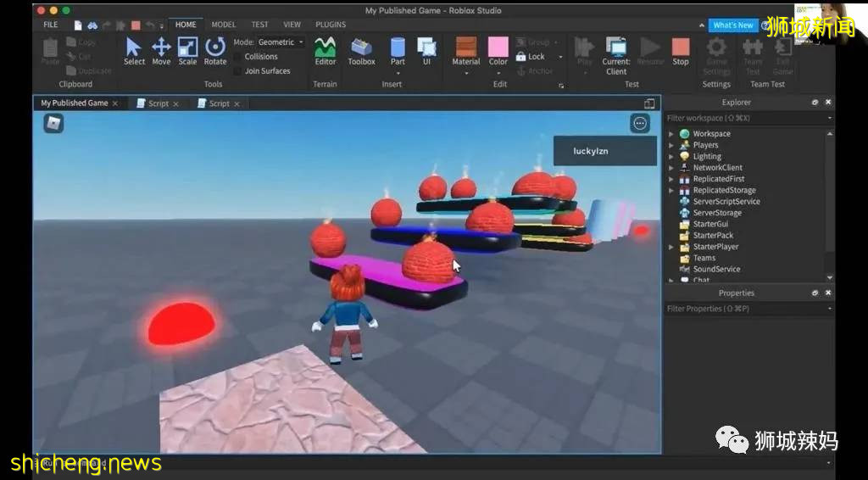Enable the Collisions checkbox

coord(238,57)
